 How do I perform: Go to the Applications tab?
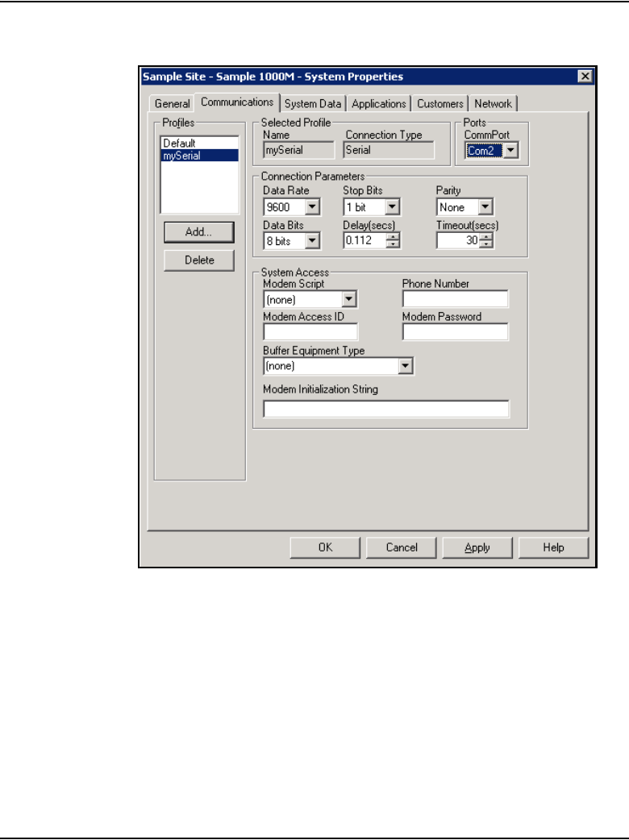click(x=379, y=103)
